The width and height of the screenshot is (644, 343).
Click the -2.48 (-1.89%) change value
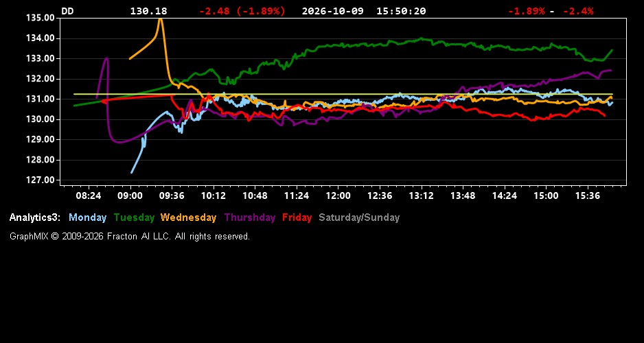pos(242,11)
